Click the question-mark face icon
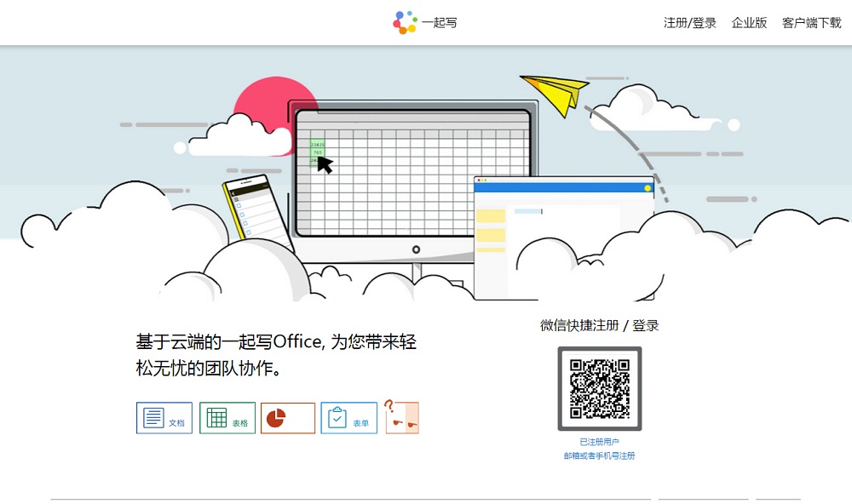 click(x=401, y=417)
